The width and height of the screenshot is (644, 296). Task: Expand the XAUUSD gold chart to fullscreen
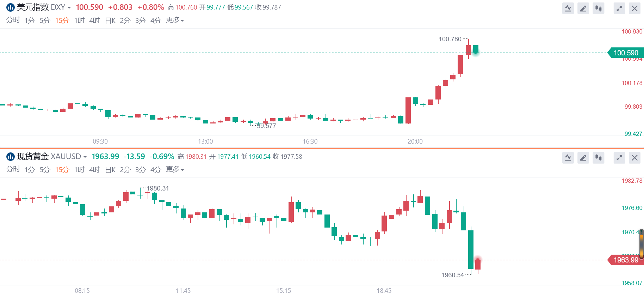619,158
